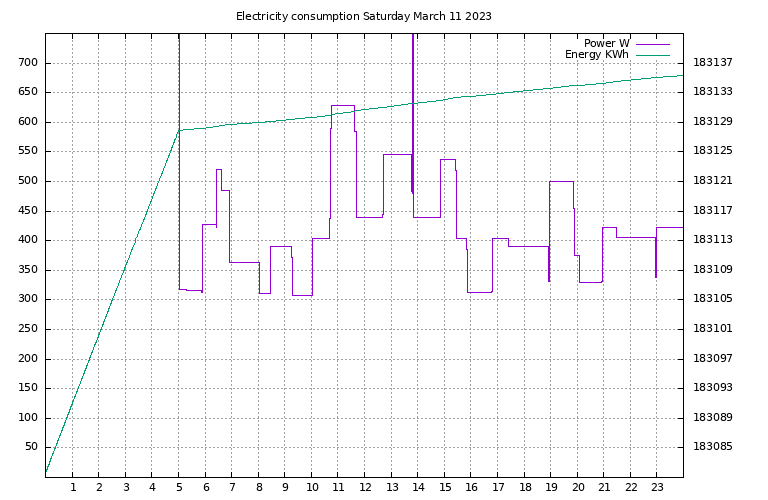The width and height of the screenshot is (768, 500).
Task: Click the green Energy KWh legend line sample
Action: [x=653, y=55]
